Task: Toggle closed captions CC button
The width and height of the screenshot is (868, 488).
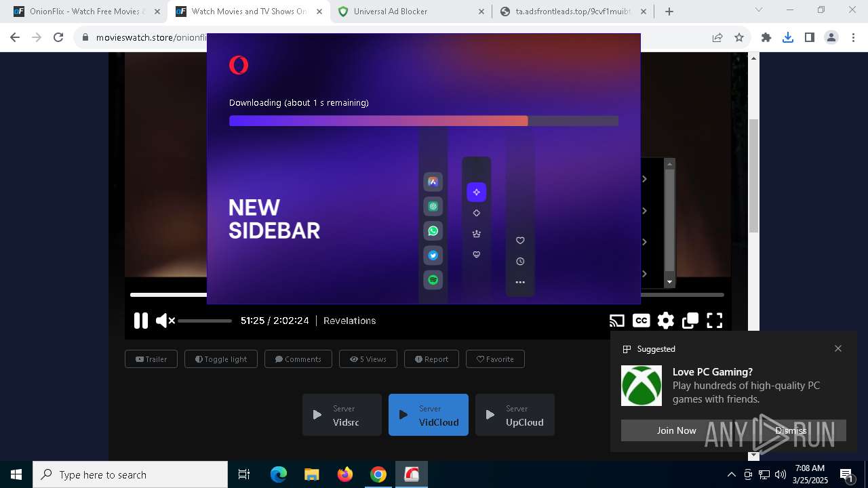Action: pyautogui.click(x=641, y=321)
